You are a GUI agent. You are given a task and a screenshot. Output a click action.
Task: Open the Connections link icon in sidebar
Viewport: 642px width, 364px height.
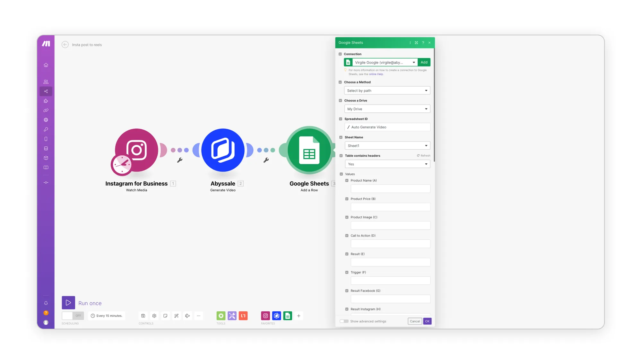click(46, 110)
